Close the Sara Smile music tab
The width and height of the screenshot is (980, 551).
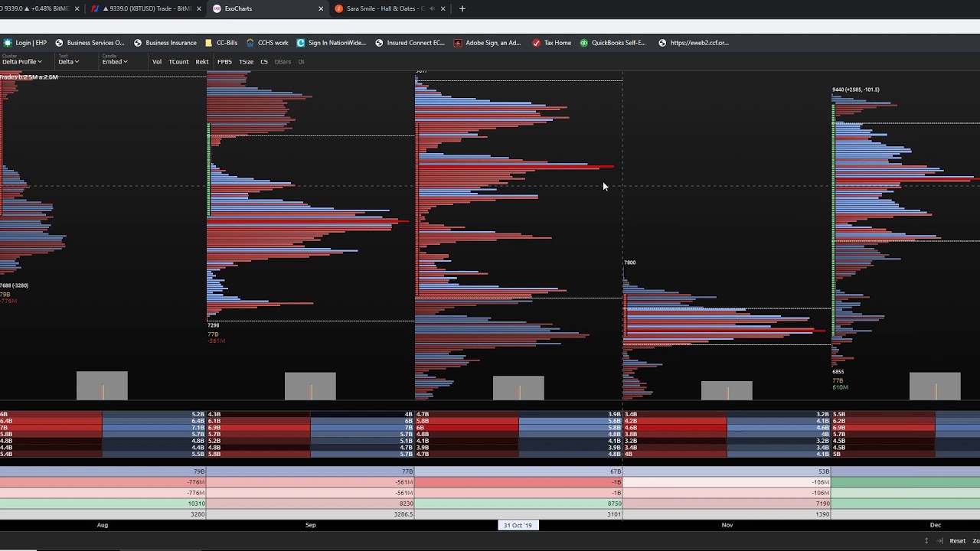click(x=443, y=8)
